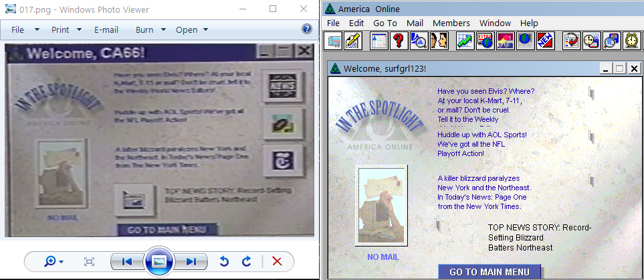Go to previous photo in Photo Viewer

tap(126, 261)
